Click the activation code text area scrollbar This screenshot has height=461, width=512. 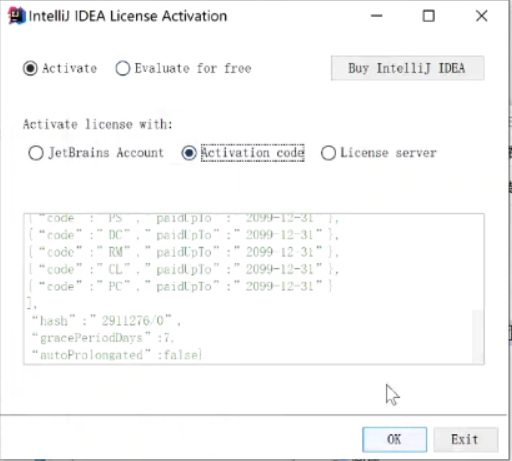click(x=478, y=336)
